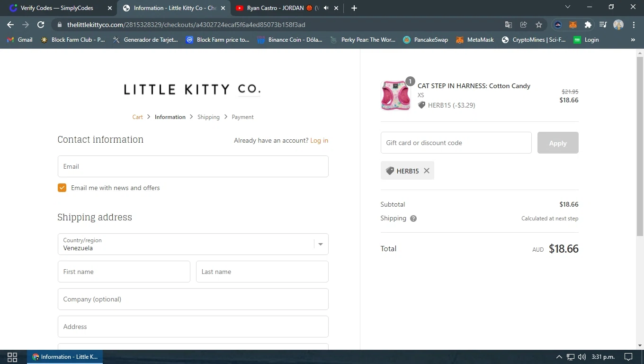Open the Chrome three-dot menu
Viewport: 644px width, 364px height.
point(634,25)
